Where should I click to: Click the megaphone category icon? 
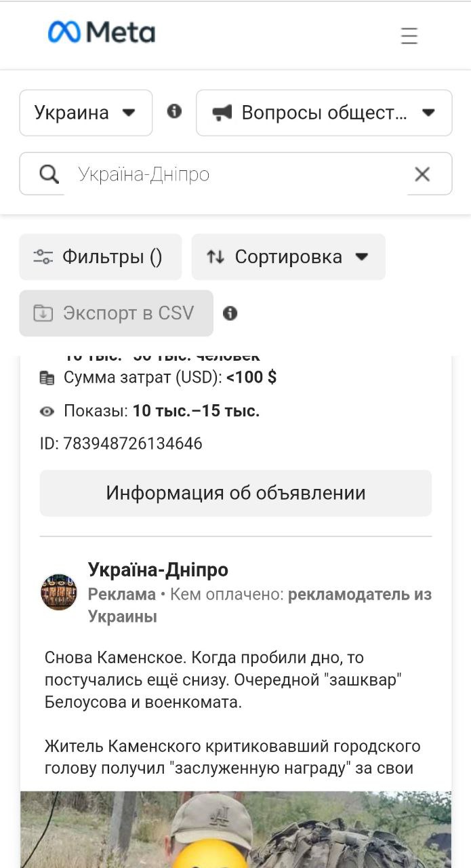tap(222, 113)
